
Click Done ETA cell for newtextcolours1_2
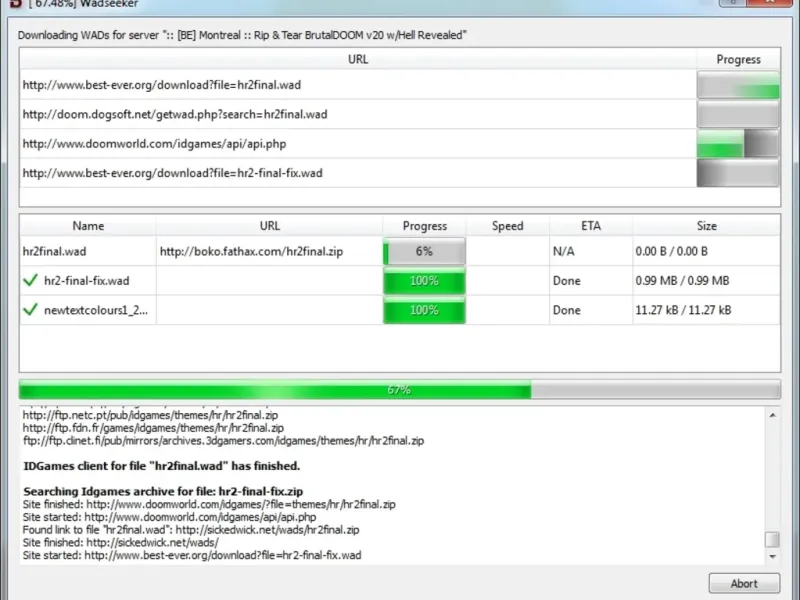coord(591,310)
